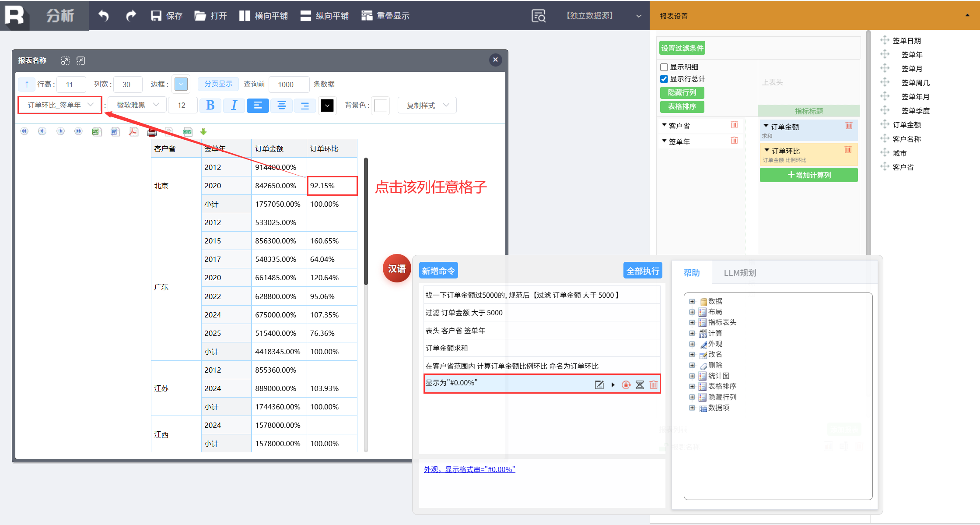Export the report to Excel
This screenshot has width=980, height=525.
97,131
